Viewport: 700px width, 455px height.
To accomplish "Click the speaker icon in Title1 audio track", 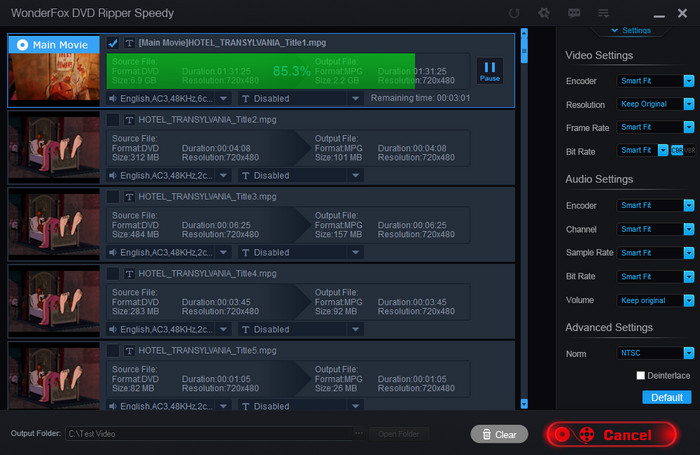I will click(x=113, y=99).
